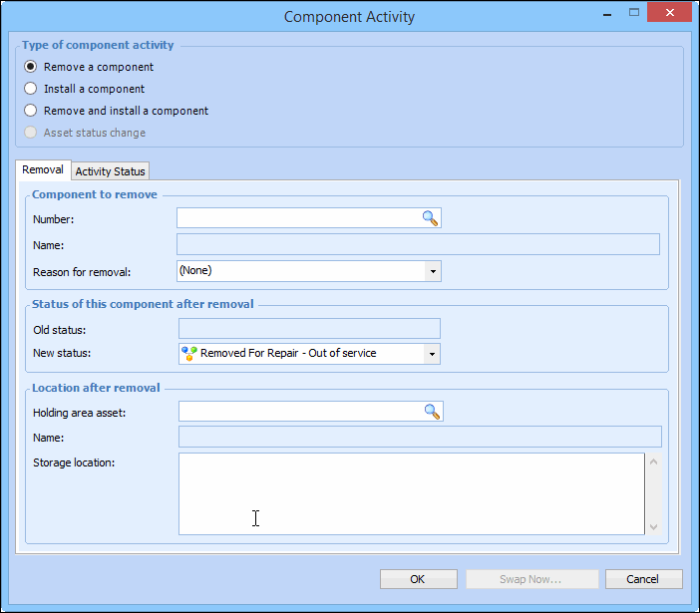
Task: Click the Holding area asset lookup magnifier
Action: coord(432,411)
